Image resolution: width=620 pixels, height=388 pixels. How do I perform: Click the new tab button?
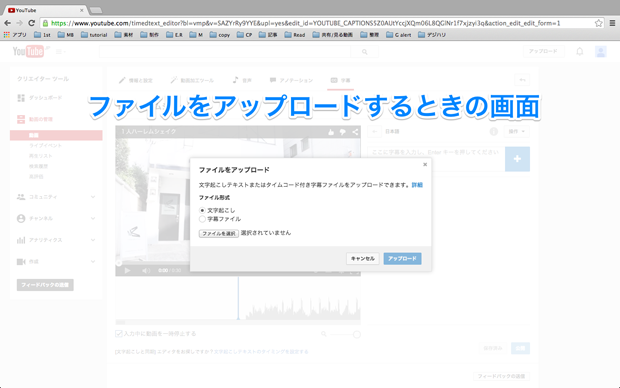tap(96, 10)
